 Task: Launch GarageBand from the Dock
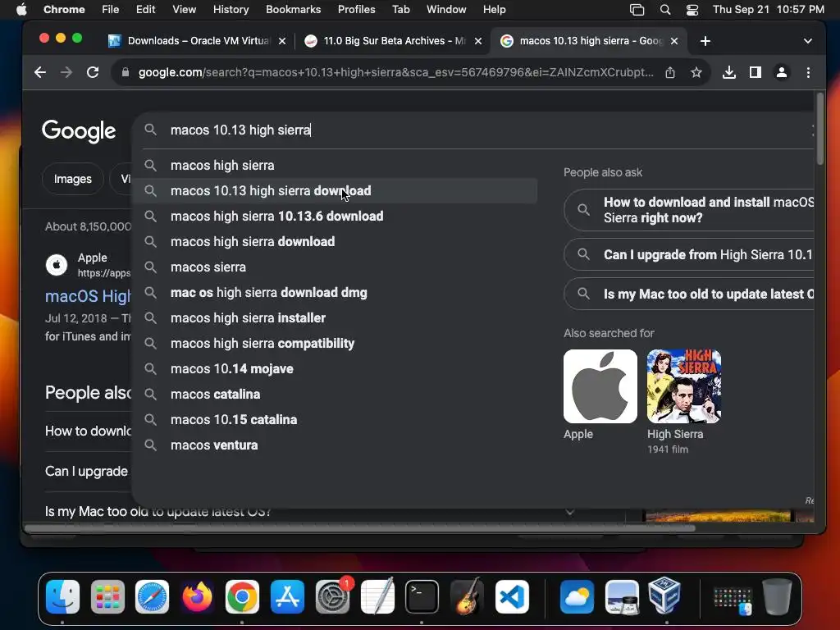pos(467,596)
